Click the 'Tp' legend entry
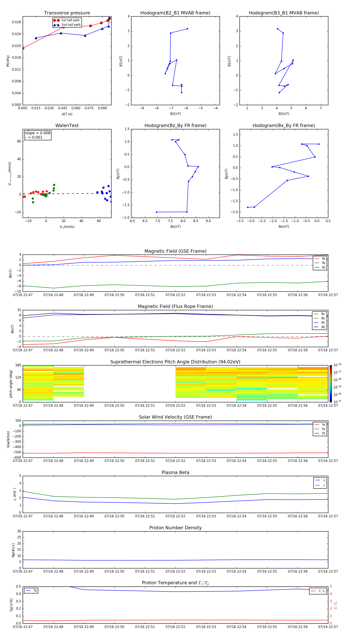Viewport: 351px width, 644px height. pos(31,591)
